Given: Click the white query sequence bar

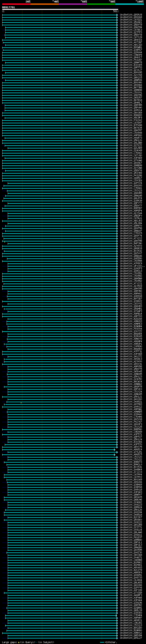Looking at the screenshot, I should pyautogui.click(x=60, y=9).
